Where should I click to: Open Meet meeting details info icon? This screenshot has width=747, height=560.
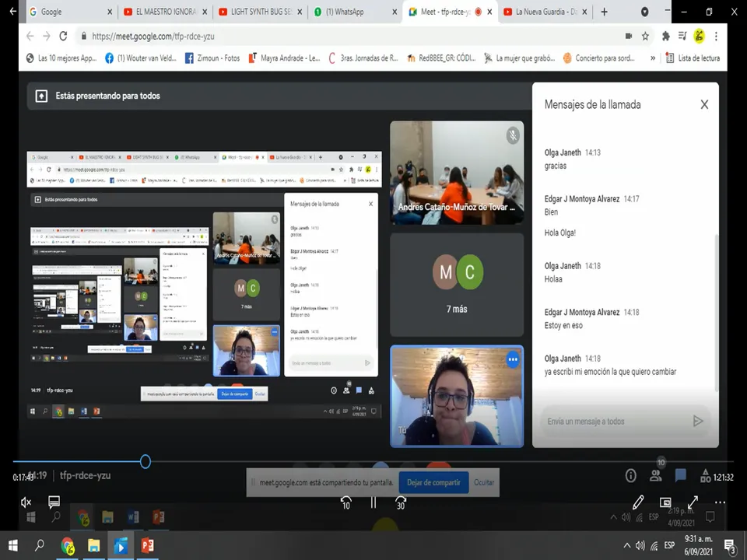pos(631,475)
